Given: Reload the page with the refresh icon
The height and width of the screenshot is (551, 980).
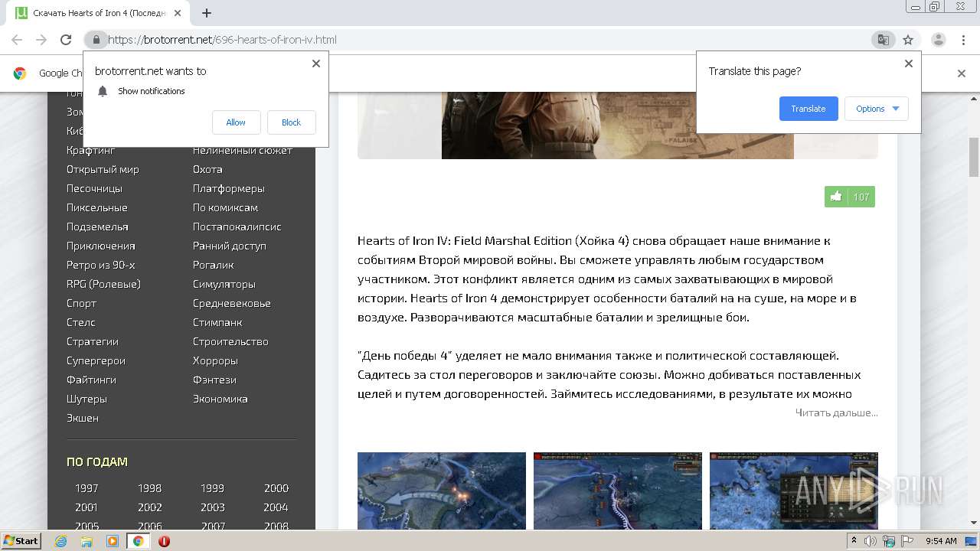Looking at the screenshot, I should click(x=66, y=40).
